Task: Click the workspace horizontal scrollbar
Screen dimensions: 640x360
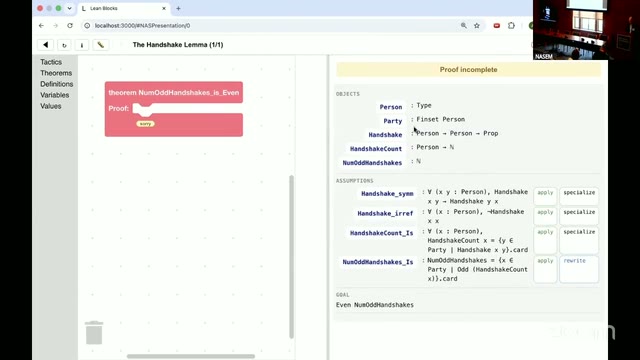Action: click(191, 356)
